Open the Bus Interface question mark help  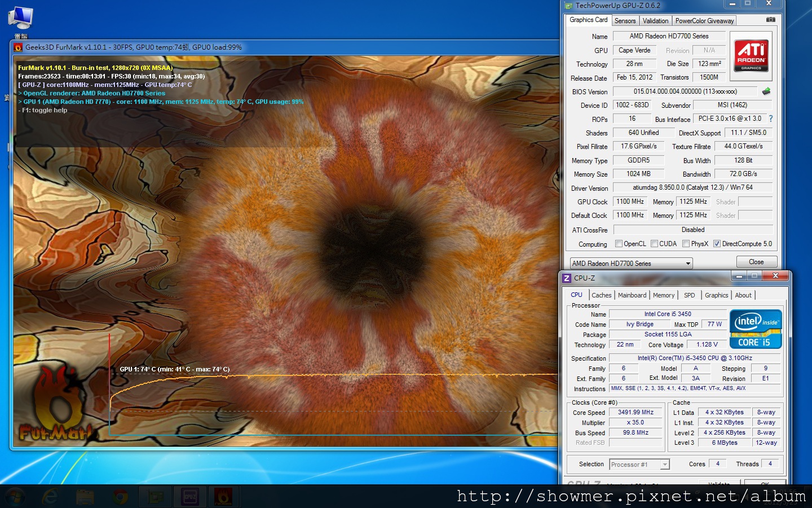(771, 119)
